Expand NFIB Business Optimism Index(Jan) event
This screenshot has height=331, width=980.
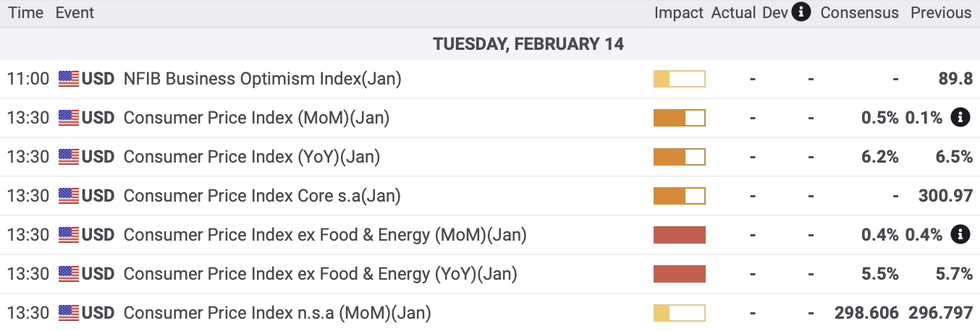point(263,79)
